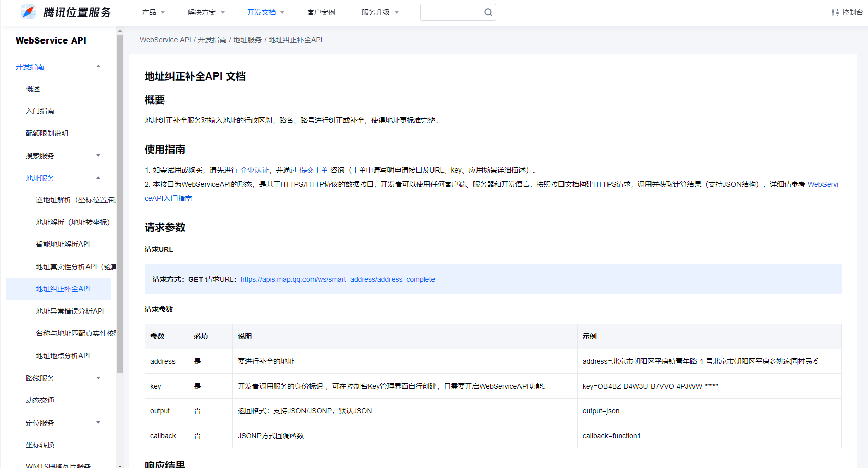868x468 pixels.
Task: Select 动态交通 in the sidebar
Action: pyautogui.click(x=39, y=400)
